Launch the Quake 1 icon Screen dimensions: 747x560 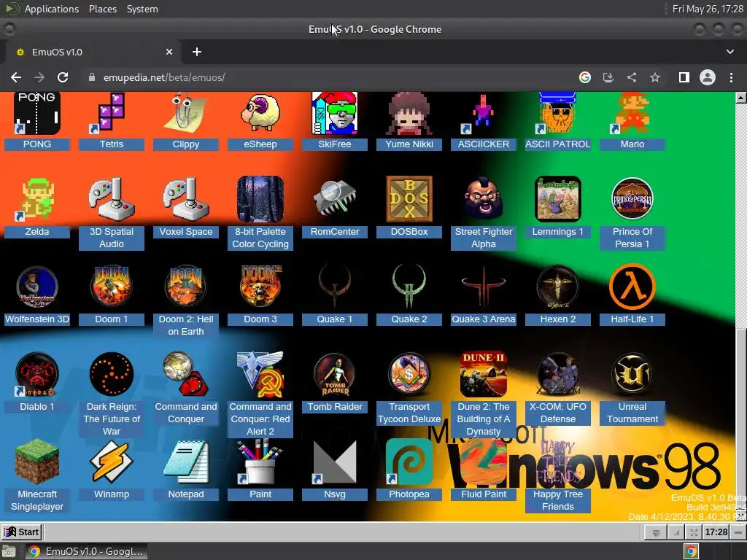click(x=334, y=287)
